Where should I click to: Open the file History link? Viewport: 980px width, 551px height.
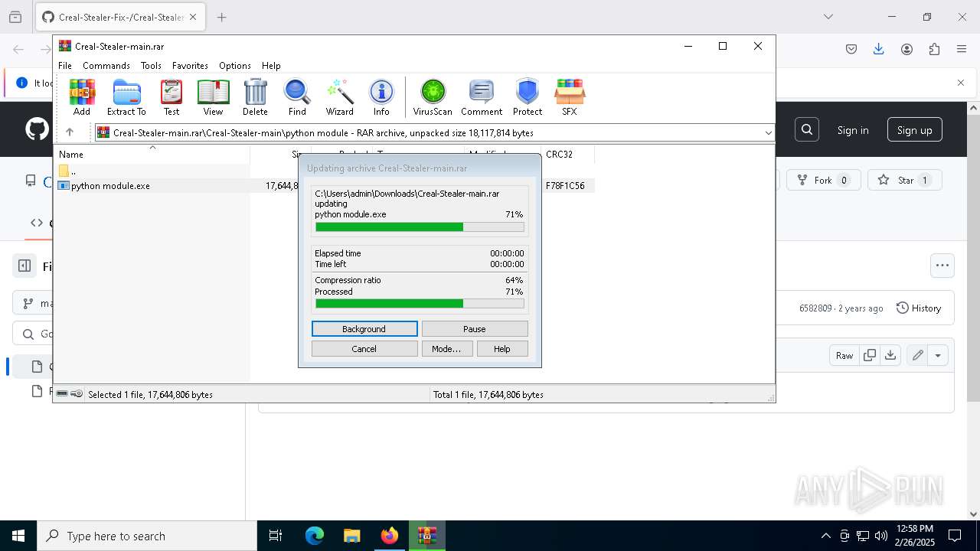click(919, 308)
